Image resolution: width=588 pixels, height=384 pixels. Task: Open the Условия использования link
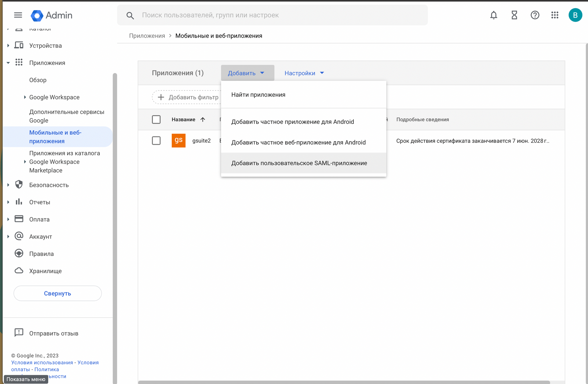point(42,363)
